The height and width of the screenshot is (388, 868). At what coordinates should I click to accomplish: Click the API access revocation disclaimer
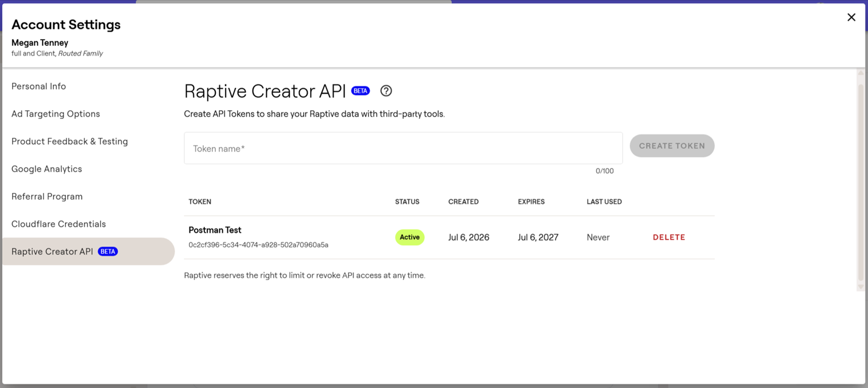point(305,276)
